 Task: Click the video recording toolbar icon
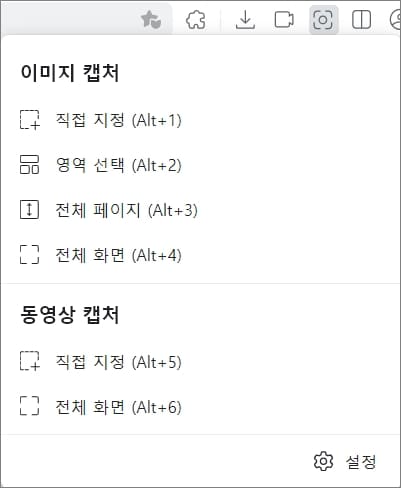284,20
